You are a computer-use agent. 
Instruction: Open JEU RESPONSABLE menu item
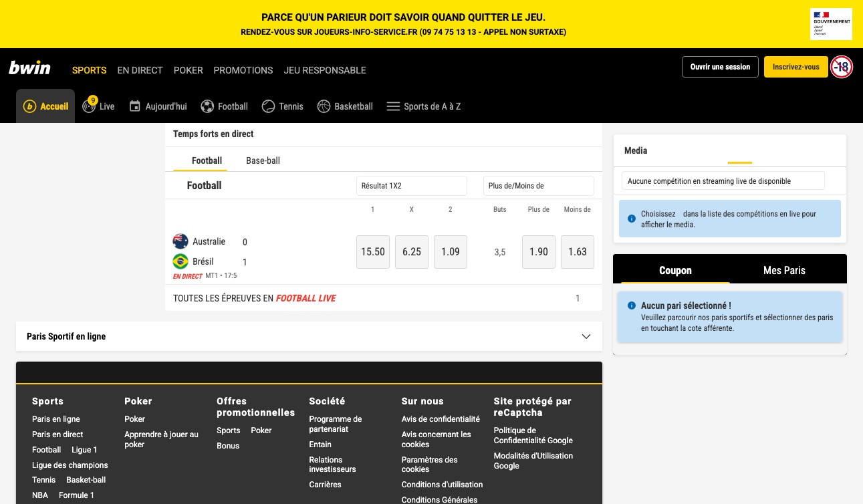[325, 70]
